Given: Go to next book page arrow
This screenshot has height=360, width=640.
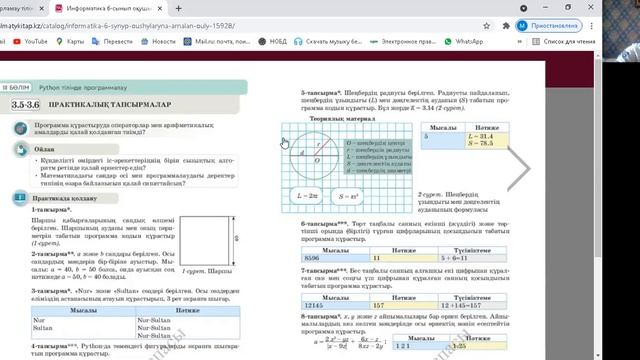Looking at the screenshot, I should click(519, 169).
